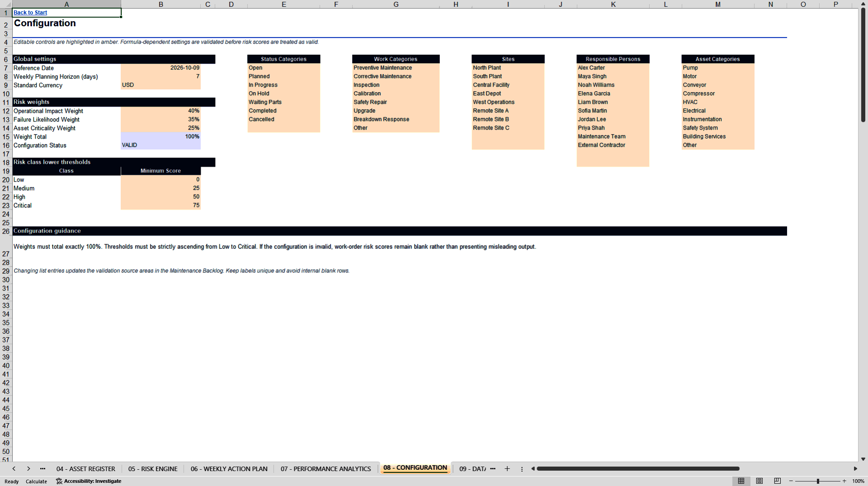Select the Operational Impact Weight 40% cell

pyautogui.click(x=160, y=111)
